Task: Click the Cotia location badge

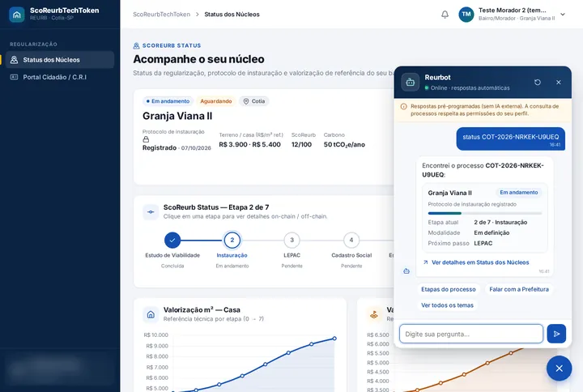Action: pos(254,101)
